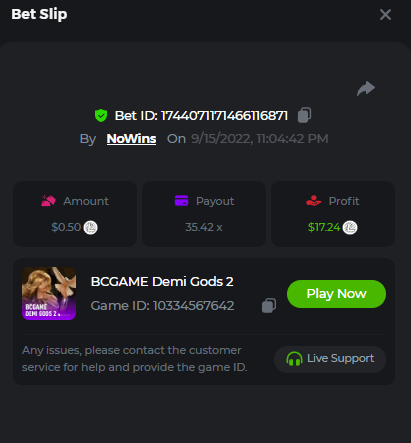Open the NoWins user profile link

[x=131, y=139]
